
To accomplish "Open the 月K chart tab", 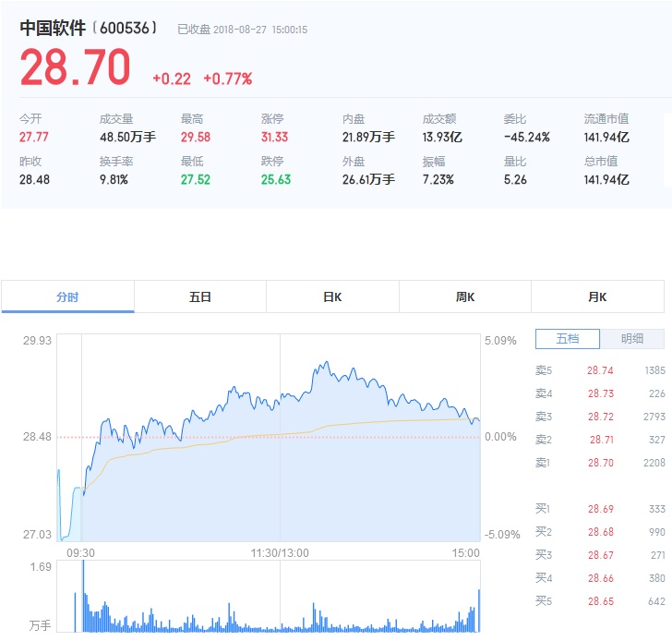I will pyautogui.click(x=597, y=296).
